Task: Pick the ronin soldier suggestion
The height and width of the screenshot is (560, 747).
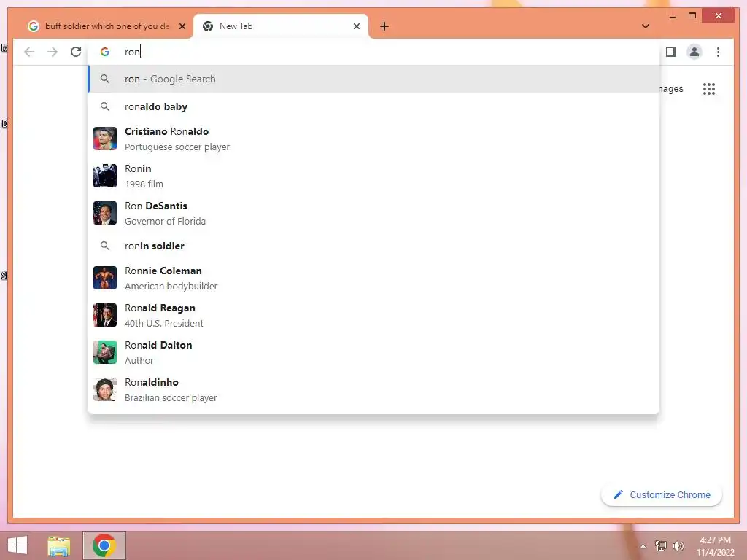Action: (x=373, y=246)
